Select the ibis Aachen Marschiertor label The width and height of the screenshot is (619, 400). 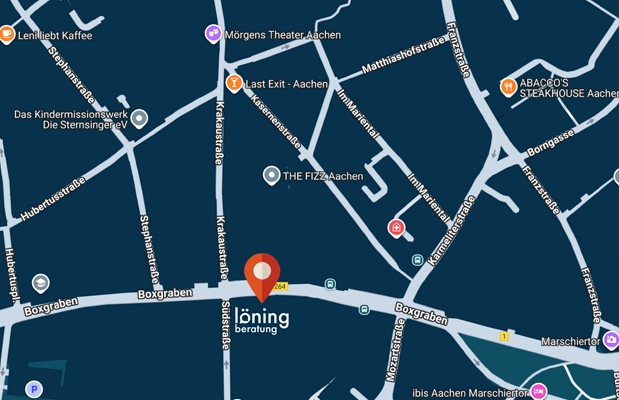point(470,393)
